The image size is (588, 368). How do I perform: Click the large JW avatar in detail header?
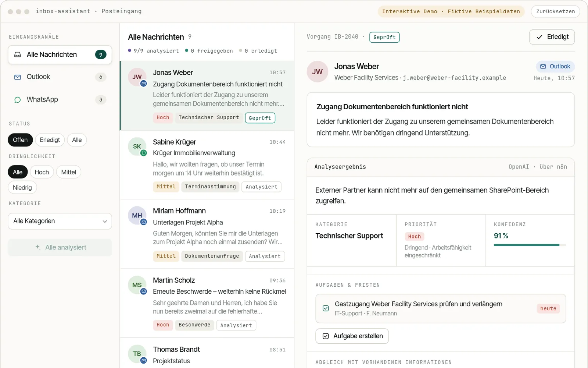318,72
